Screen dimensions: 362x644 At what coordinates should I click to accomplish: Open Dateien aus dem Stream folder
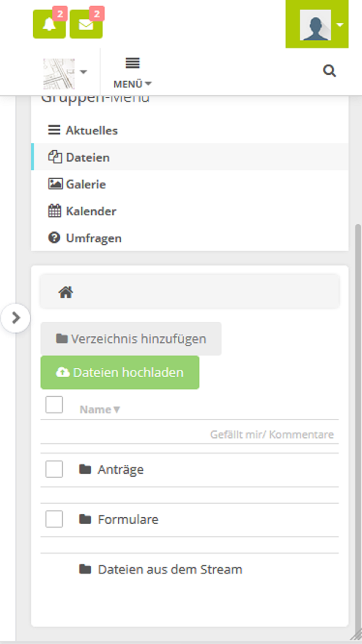coord(170,569)
